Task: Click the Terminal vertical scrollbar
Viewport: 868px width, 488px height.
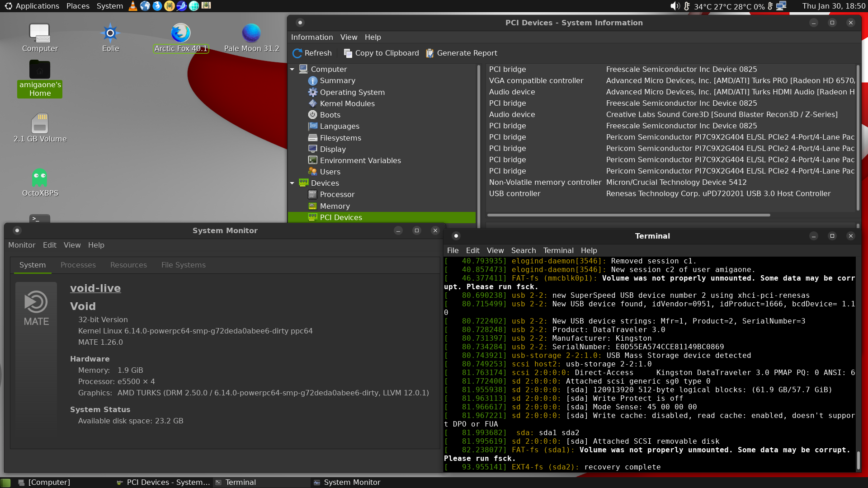Action: 858,461
